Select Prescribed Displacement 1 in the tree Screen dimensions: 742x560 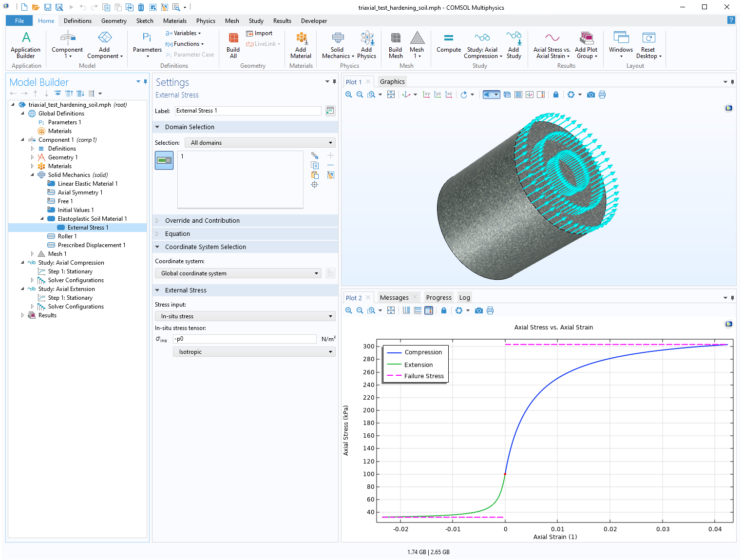(91, 245)
